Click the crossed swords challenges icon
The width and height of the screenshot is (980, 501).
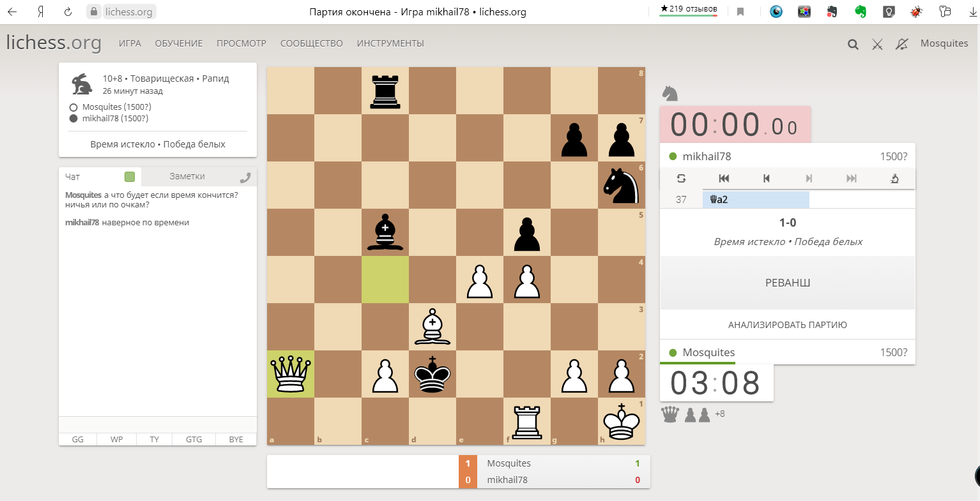[x=878, y=44]
